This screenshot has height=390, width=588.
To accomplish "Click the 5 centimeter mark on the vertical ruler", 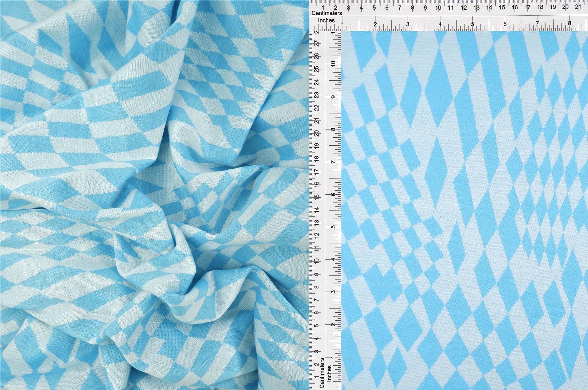I will pyautogui.click(x=317, y=326).
